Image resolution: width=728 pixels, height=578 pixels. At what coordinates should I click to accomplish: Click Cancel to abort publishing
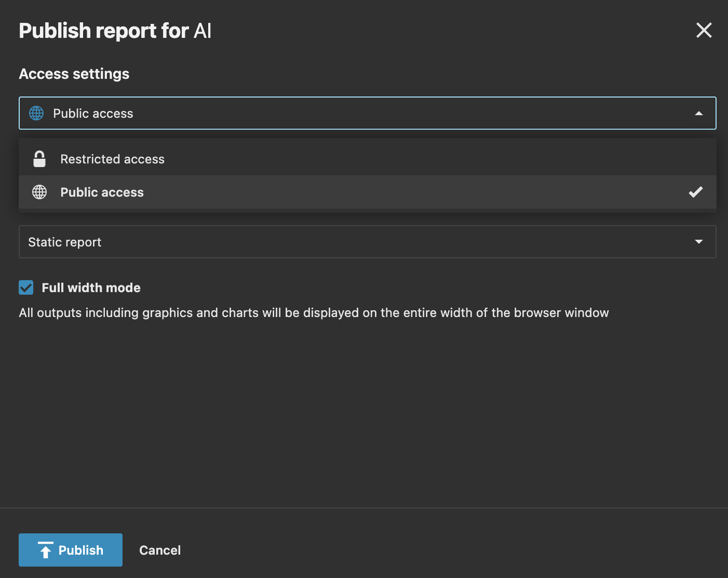(x=159, y=550)
